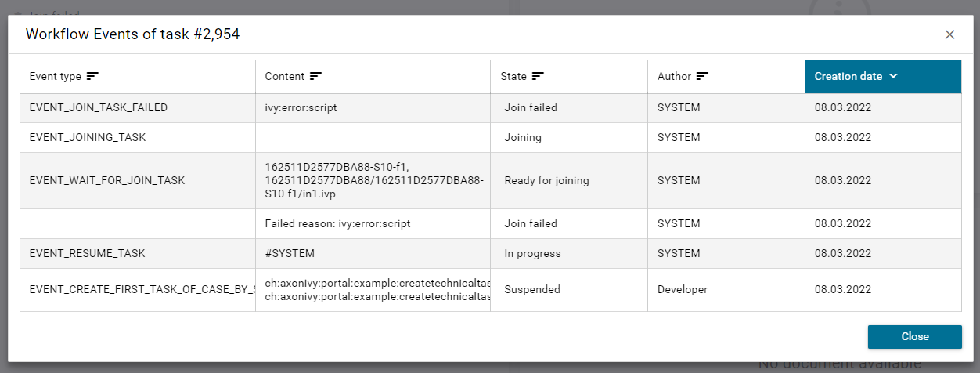Click the '#SYSTEM' content cell
Image resolution: width=980 pixels, height=373 pixels.
292,253
